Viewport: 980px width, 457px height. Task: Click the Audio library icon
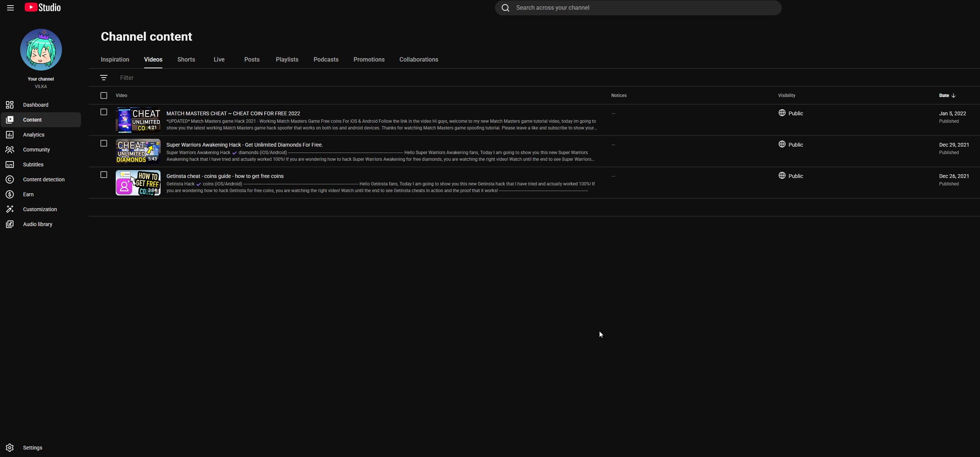(x=10, y=224)
